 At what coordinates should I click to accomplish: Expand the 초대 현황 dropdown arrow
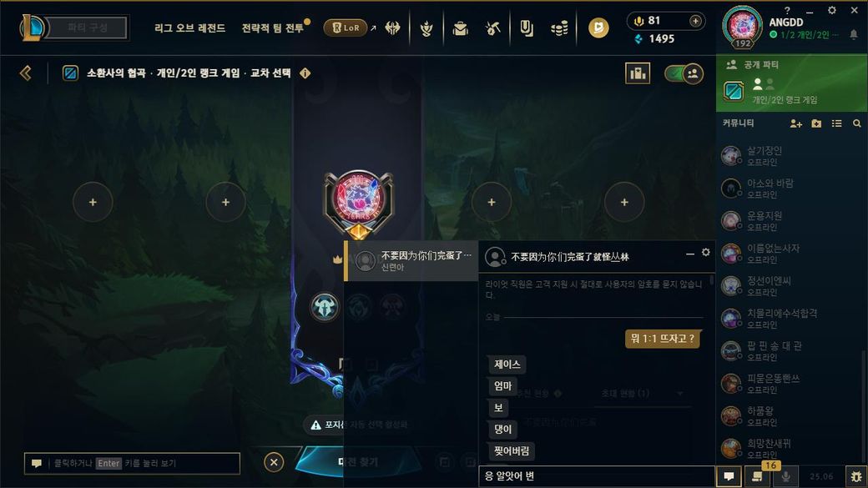point(679,394)
